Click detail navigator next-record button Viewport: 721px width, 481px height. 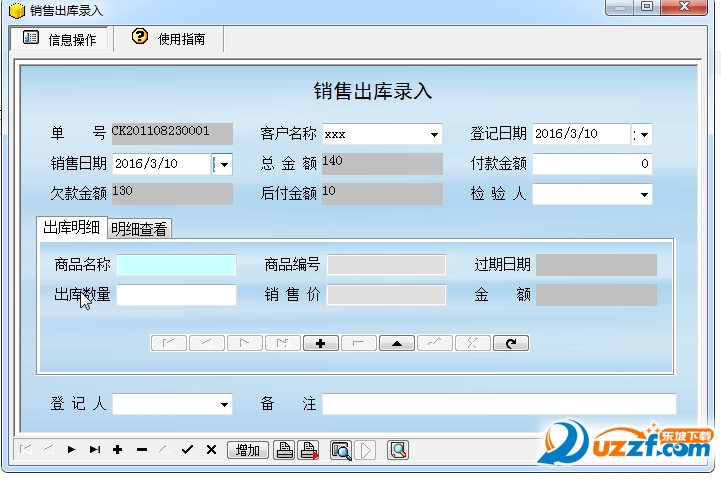coord(245,343)
